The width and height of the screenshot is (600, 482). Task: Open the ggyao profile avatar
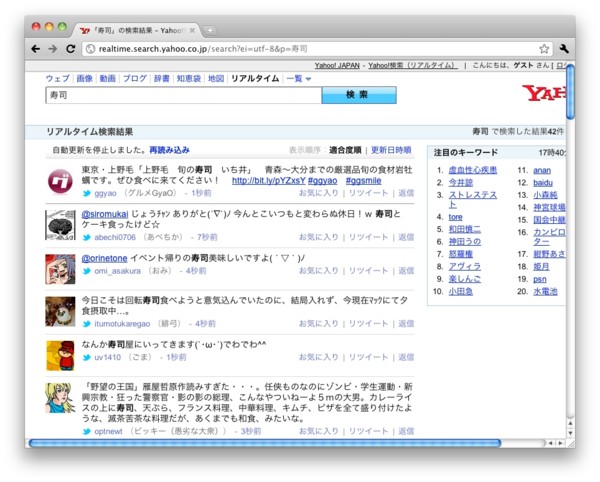[60, 181]
